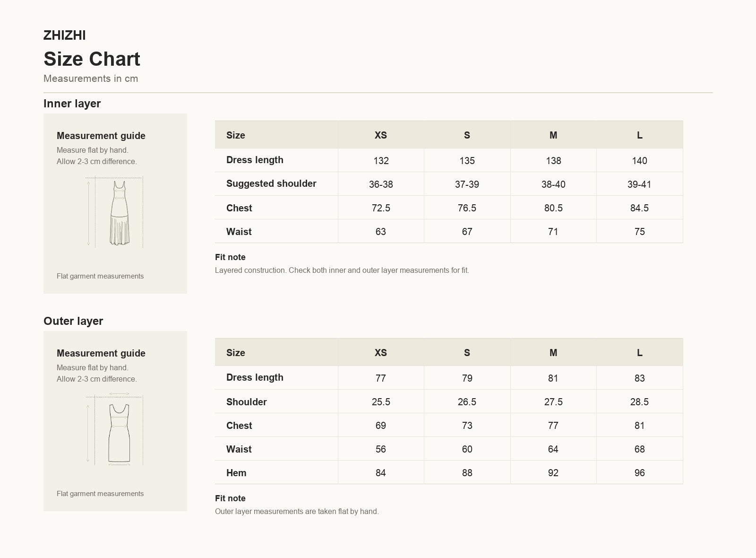
Task: Select L column header in outer table
Action: [x=639, y=353]
